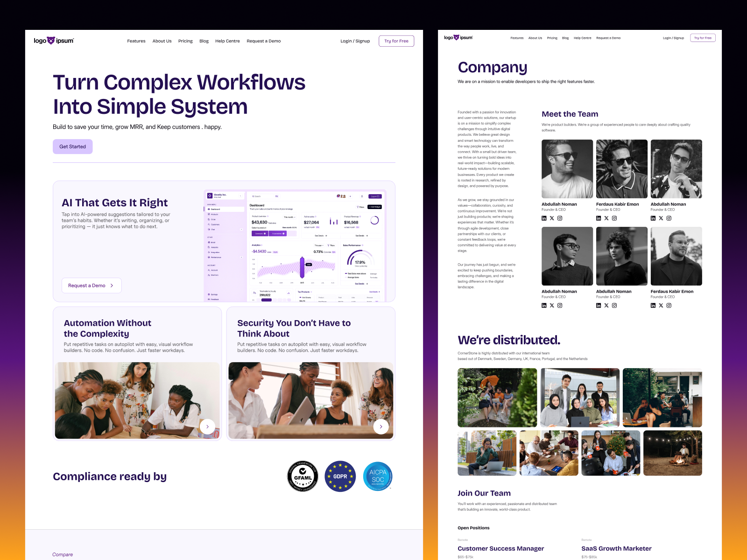Viewport: 747px width, 560px height.
Task: Open the orange umbrella photo in the gallery
Action: pyautogui.click(x=497, y=398)
